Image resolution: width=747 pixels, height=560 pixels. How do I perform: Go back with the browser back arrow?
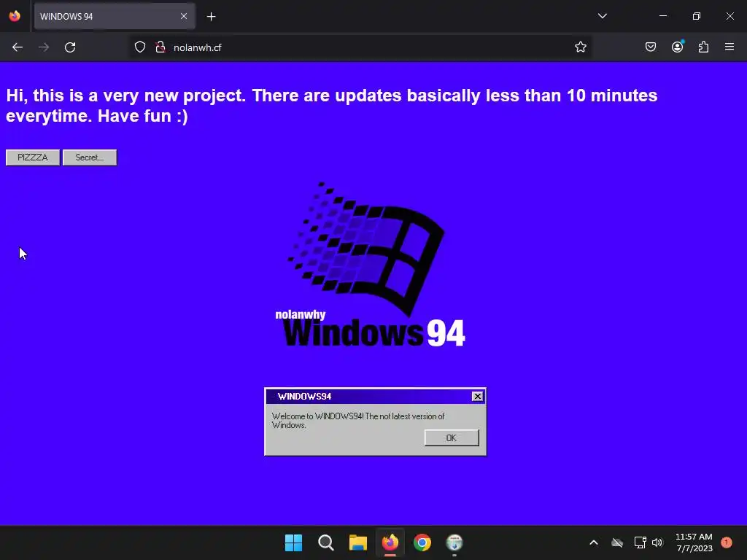pos(18,47)
